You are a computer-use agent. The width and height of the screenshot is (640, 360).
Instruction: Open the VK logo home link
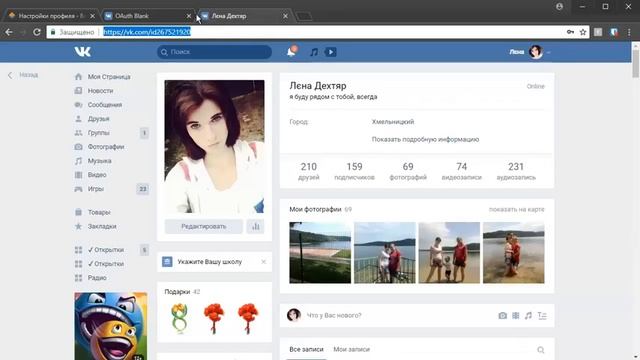tap(82, 52)
